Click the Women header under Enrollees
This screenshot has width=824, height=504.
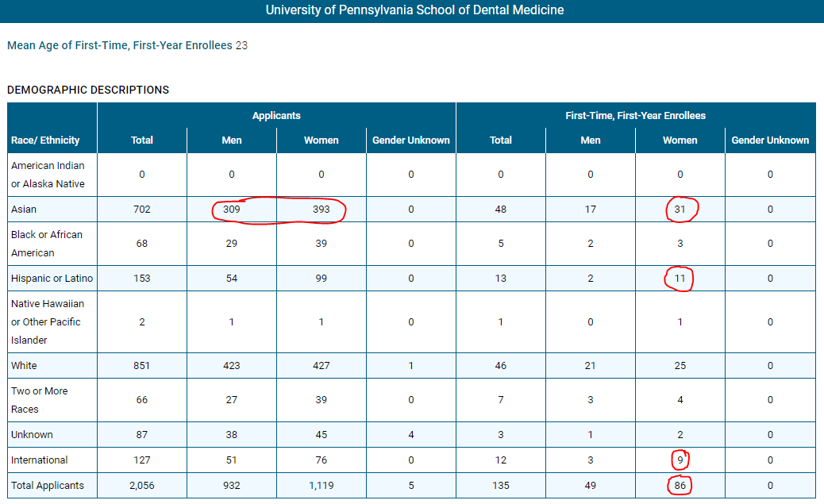[680, 140]
